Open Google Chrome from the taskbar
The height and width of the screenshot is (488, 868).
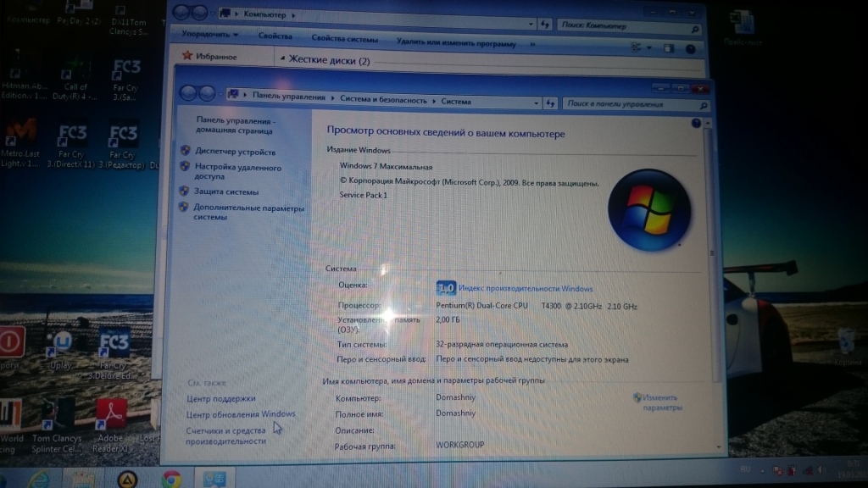tap(169, 479)
